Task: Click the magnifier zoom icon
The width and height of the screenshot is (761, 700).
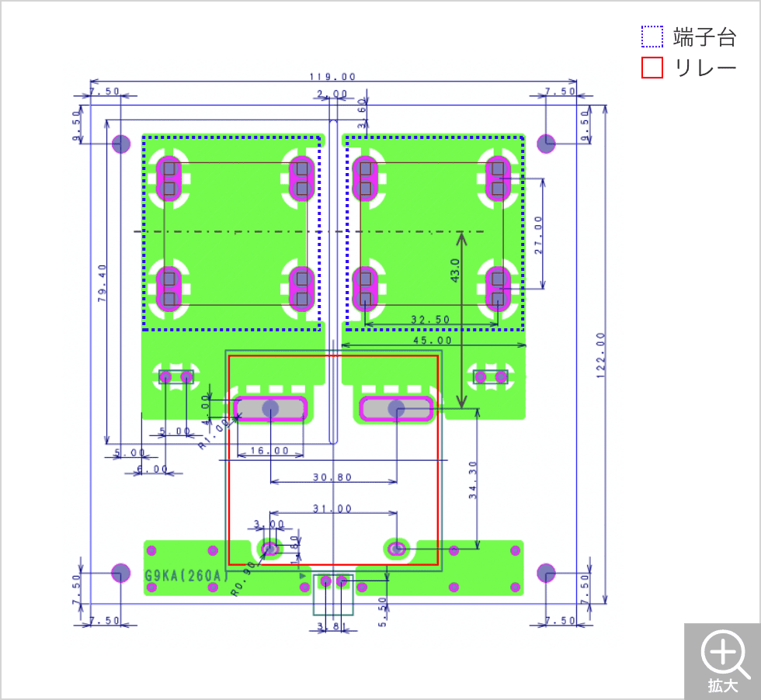Action: coord(723,653)
